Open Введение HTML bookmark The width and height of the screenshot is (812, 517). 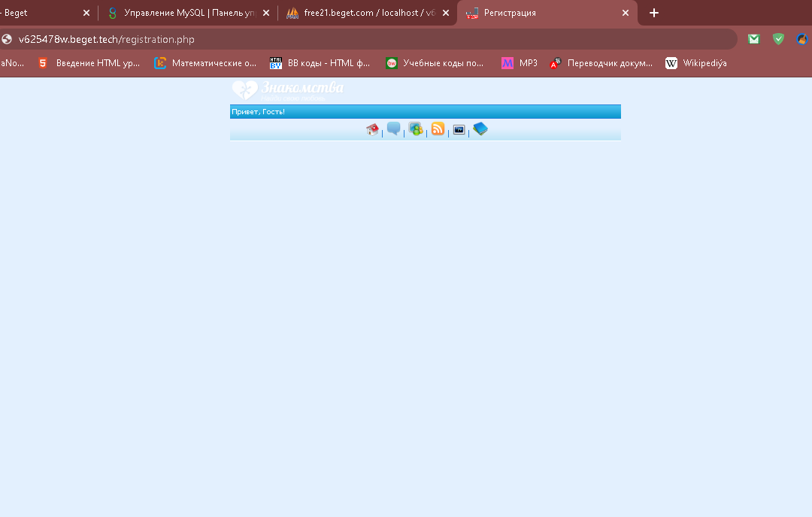89,63
